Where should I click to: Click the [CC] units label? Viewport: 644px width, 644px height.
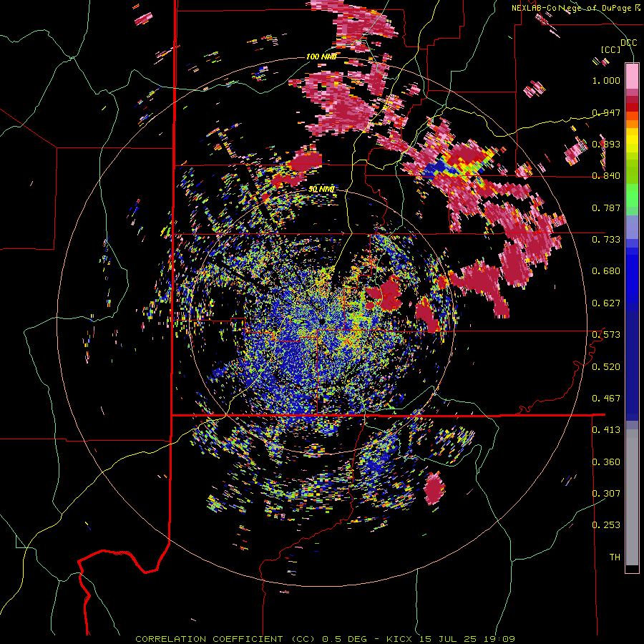pos(611,49)
